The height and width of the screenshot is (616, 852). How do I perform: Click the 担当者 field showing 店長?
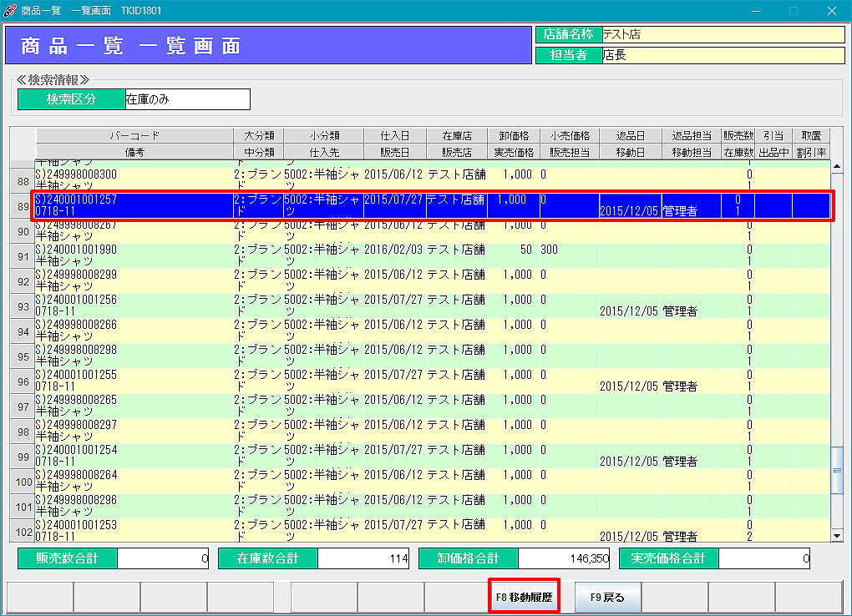pos(723,55)
